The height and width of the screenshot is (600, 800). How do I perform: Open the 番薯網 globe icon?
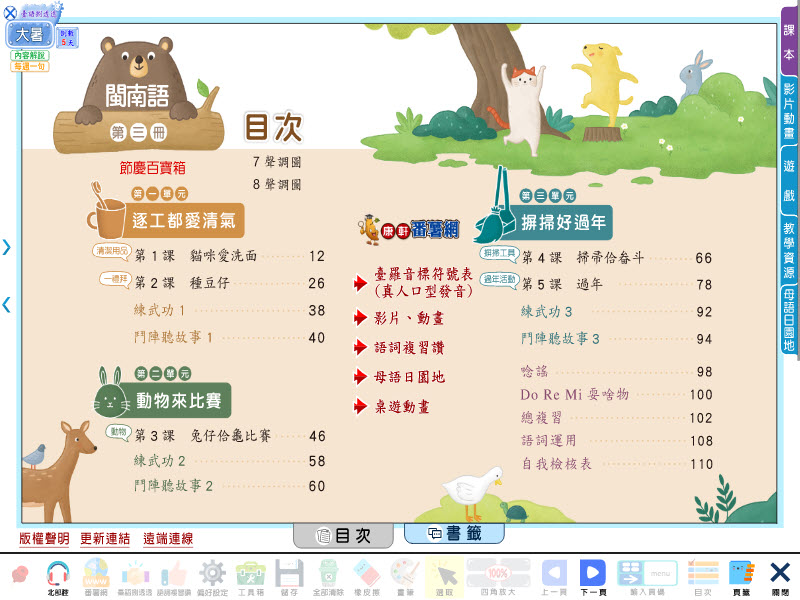pos(95,574)
